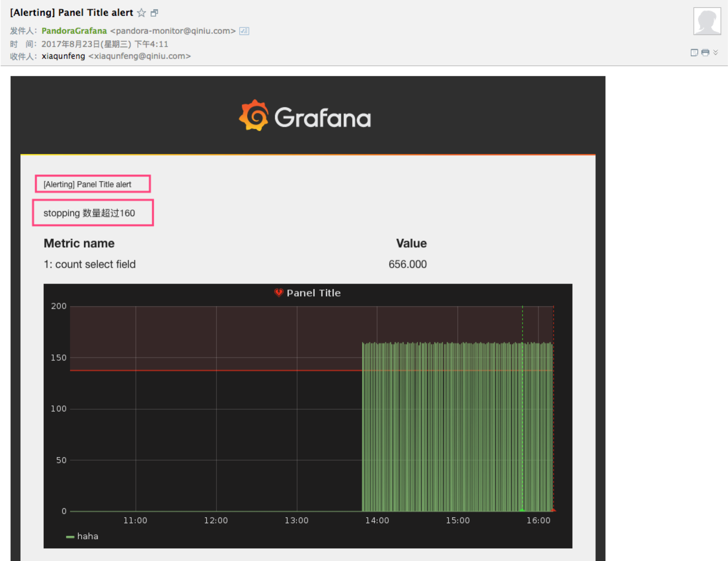The height and width of the screenshot is (561, 728).
Task: Click recipient name xiaqunfeng
Action: (63, 56)
